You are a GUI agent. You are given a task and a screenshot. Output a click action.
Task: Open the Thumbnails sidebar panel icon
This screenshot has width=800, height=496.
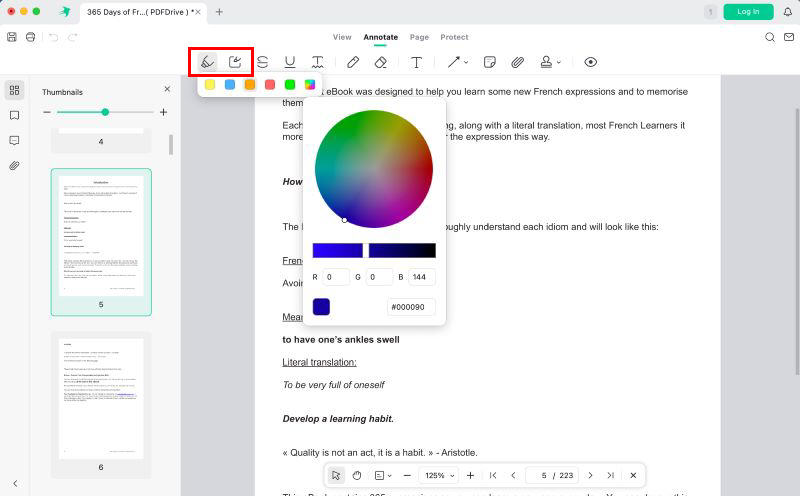[x=14, y=90]
